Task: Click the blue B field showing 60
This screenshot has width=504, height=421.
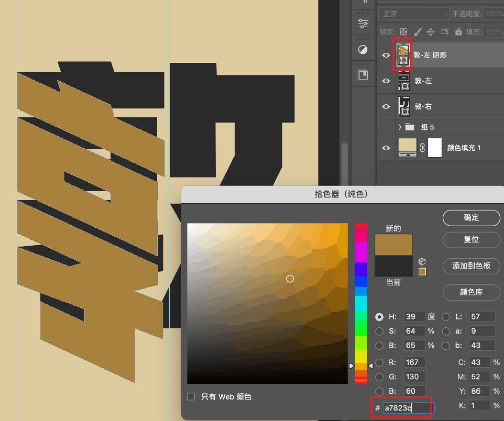Action: [414, 391]
